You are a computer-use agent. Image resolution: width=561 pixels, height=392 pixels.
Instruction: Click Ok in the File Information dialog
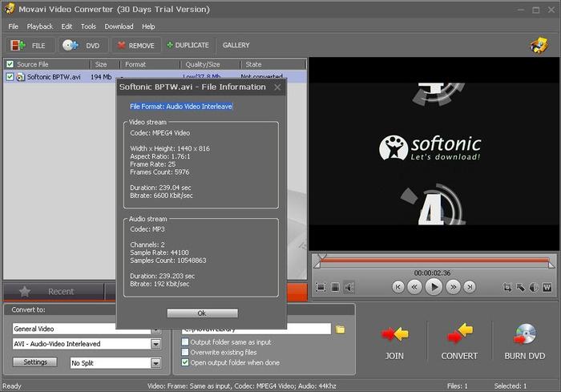point(202,313)
